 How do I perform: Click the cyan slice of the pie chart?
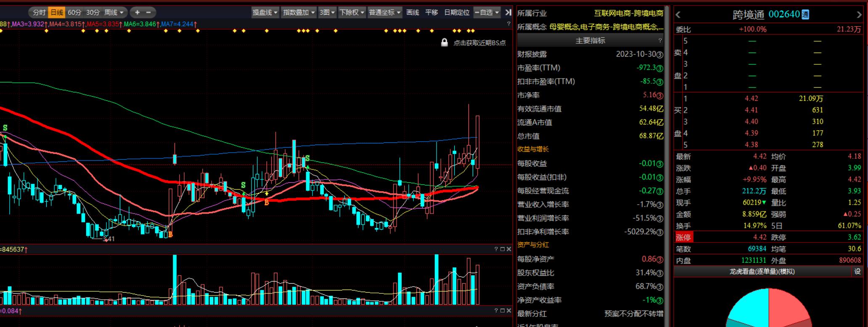click(x=751, y=308)
